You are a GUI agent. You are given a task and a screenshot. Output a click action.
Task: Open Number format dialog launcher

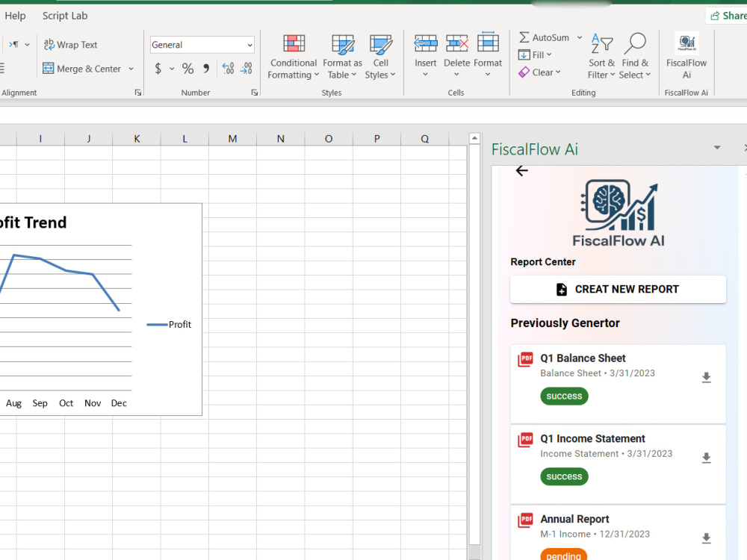click(255, 93)
